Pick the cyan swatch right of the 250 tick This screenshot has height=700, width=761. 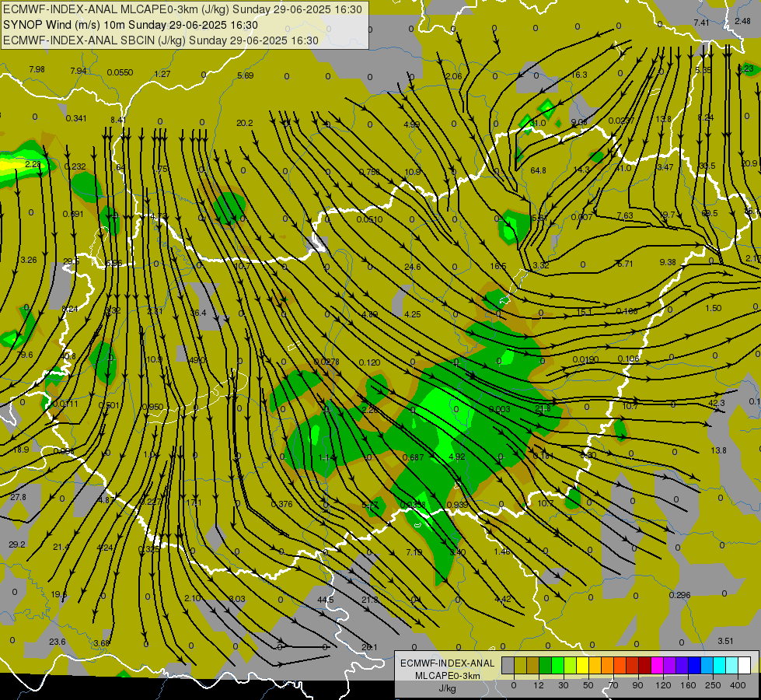(x=720, y=665)
